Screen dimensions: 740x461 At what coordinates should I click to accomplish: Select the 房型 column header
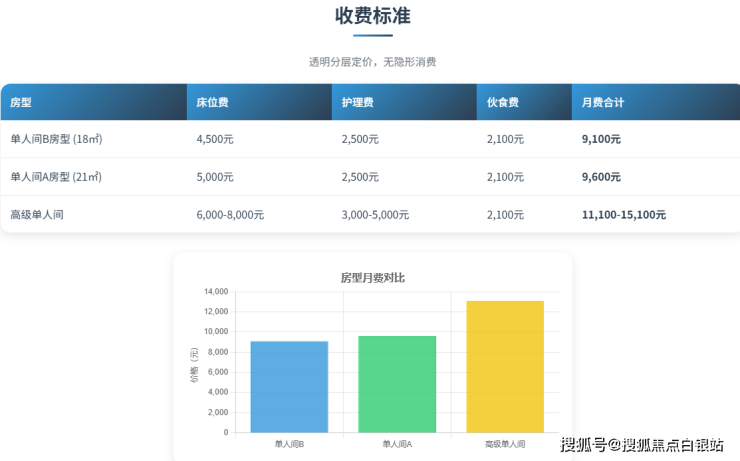tap(21, 103)
